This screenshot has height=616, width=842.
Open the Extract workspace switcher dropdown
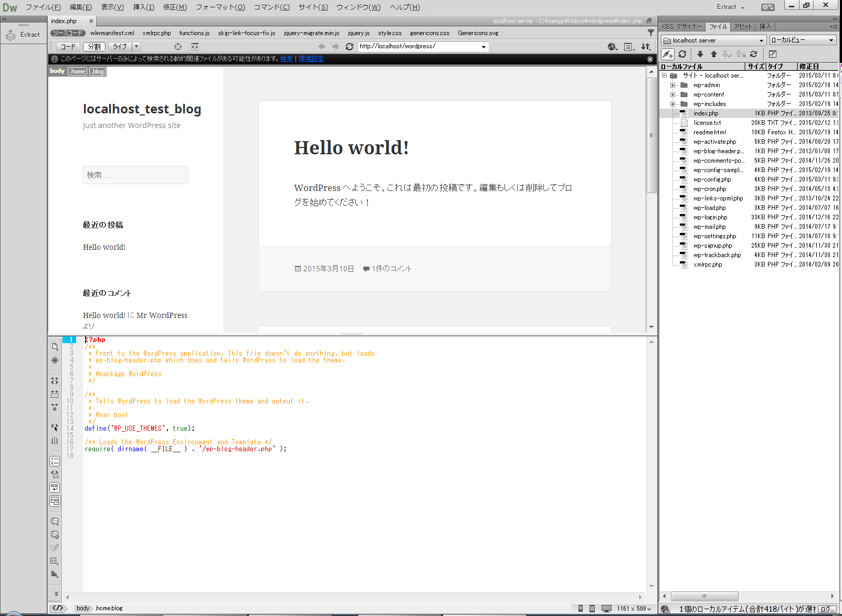click(731, 7)
